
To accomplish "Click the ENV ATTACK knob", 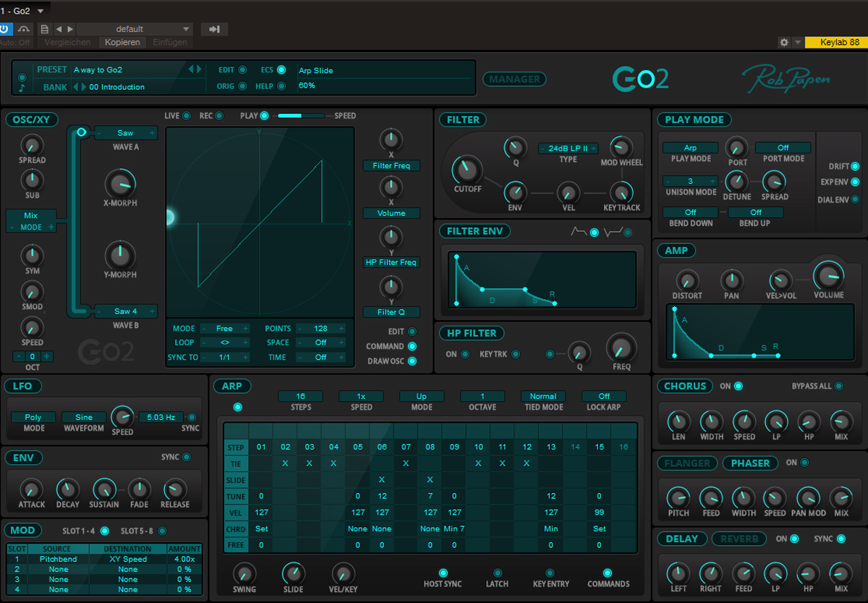I will 31,489.
